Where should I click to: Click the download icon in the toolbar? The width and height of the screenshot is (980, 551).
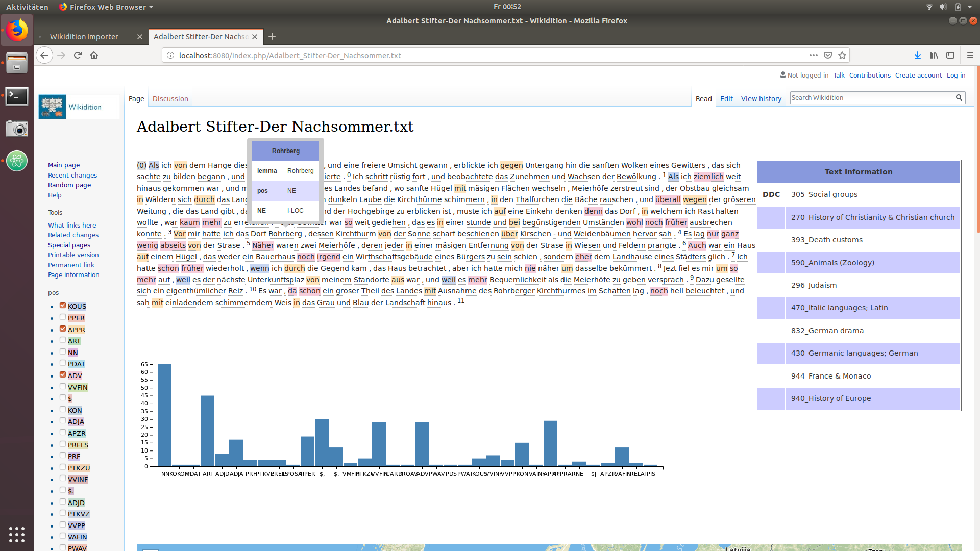tap(918, 55)
